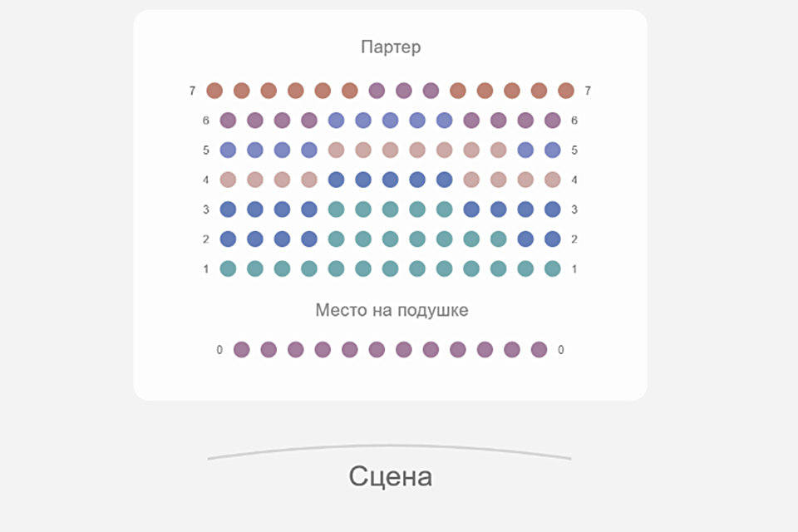Pick the rightmost seat in row 4
This screenshot has height=532, width=798.
[553, 180]
